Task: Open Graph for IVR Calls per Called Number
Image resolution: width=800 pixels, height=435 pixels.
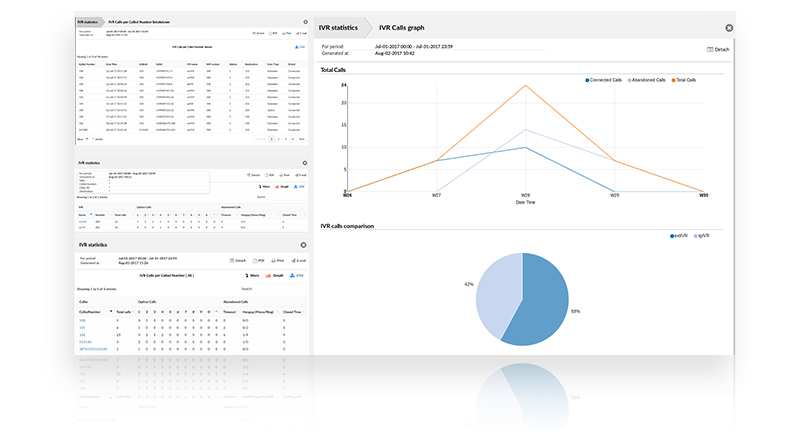Action: [274, 275]
